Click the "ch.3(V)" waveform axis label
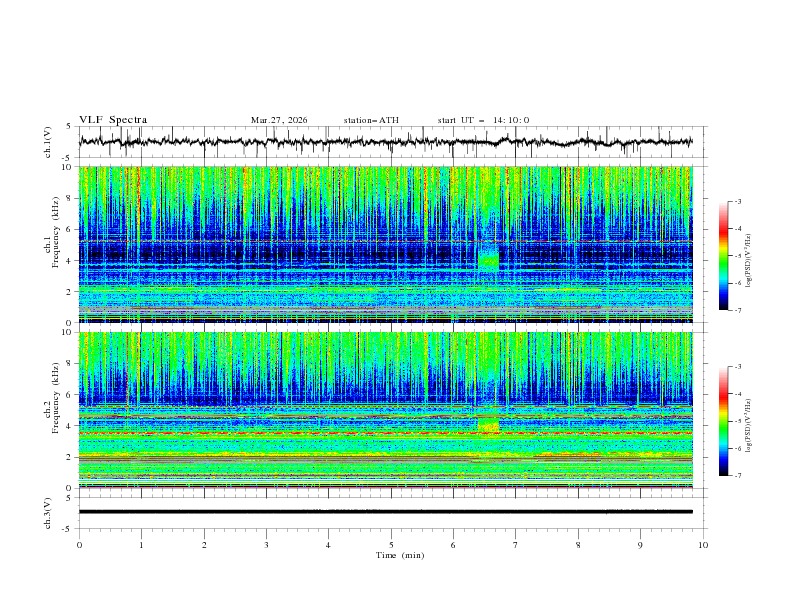Image resolution: width=792 pixels, height=612 pixels. point(48,513)
